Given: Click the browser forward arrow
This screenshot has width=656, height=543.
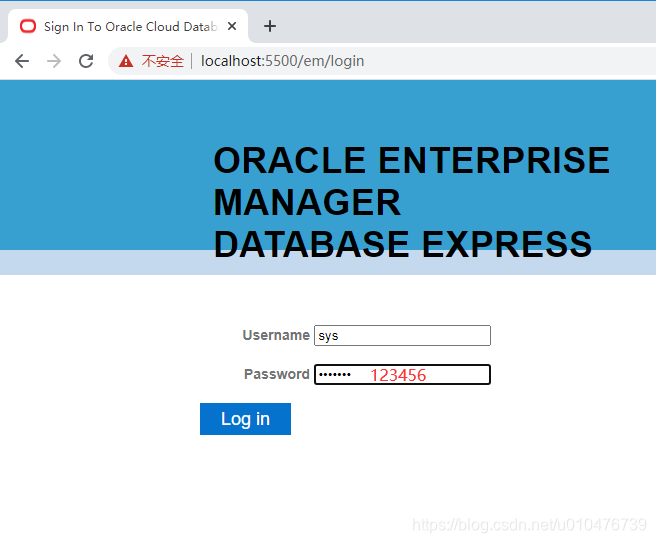Looking at the screenshot, I should pyautogui.click(x=54, y=61).
